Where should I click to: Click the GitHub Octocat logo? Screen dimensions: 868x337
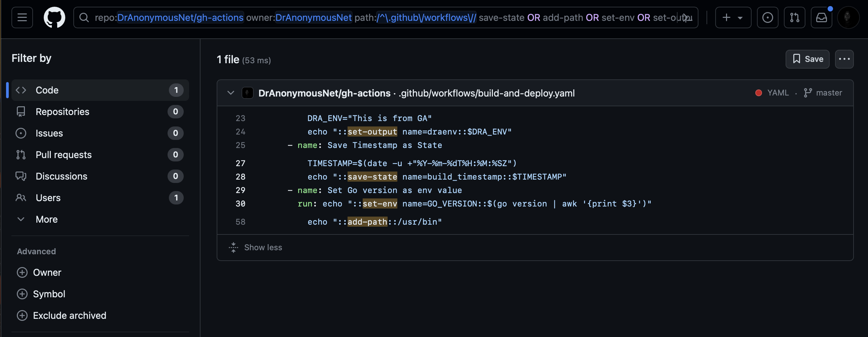[x=54, y=17]
